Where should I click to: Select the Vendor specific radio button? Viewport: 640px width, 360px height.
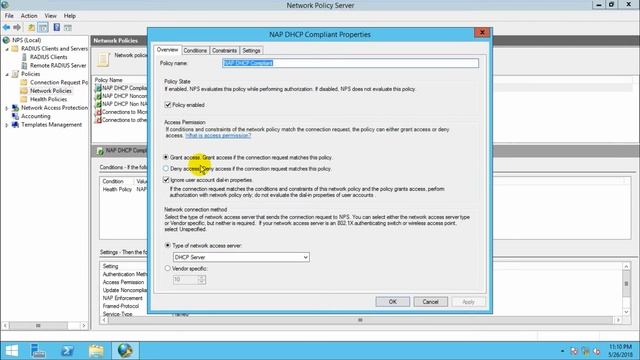pyautogui.click(x=168, y=268)
